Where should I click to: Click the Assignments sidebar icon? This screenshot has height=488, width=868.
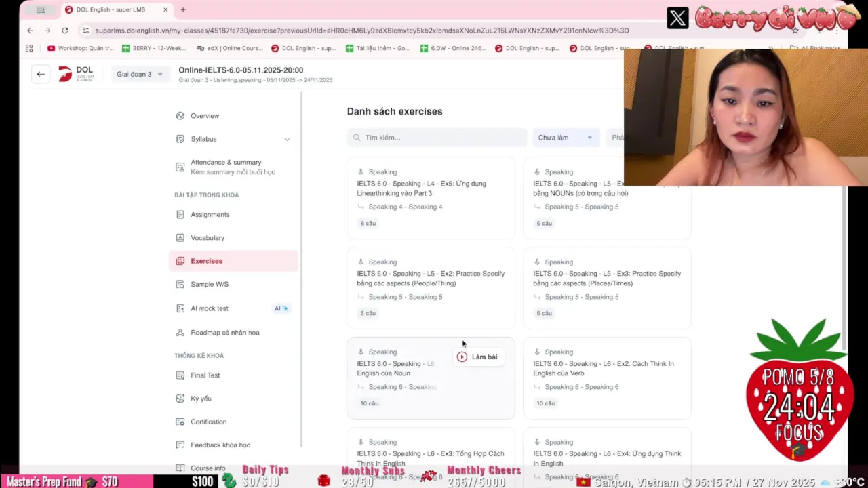coord(180,215)
